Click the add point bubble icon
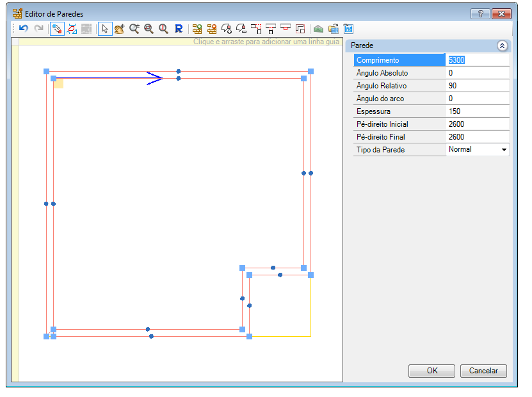The image size is (532, 397). point(227,29)
